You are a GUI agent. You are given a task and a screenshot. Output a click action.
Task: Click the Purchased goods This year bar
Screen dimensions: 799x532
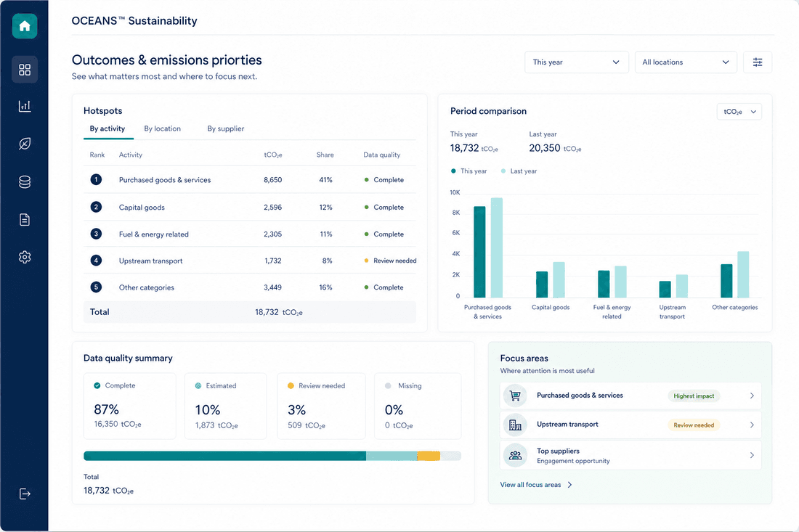[479, 252]
